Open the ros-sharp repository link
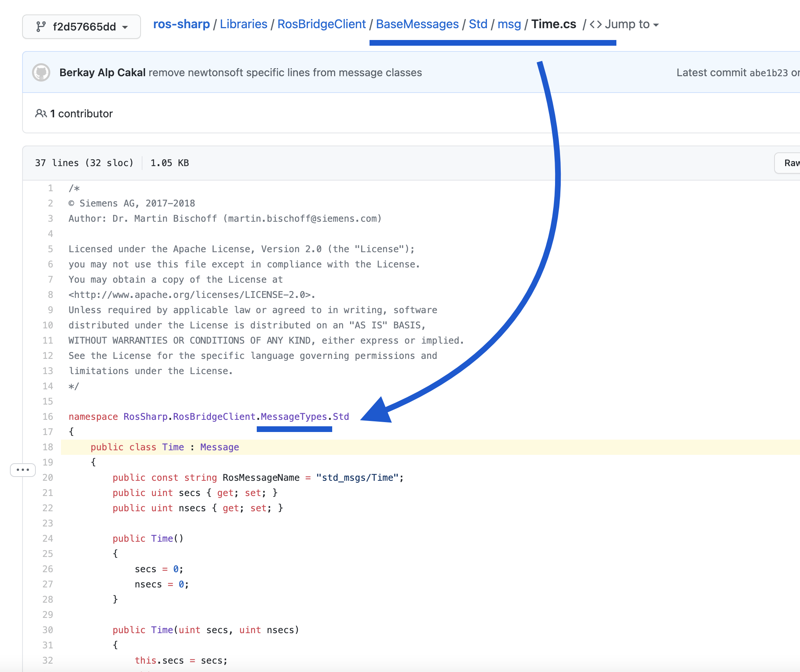800x672 pixels. tap(181, 24)
